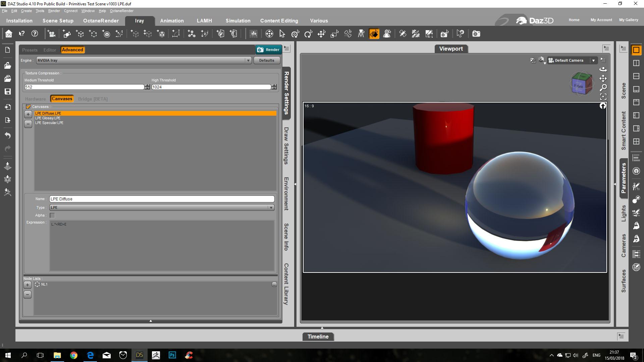
Task: Select the Translate tool in toolbar
Action: (x=321, y=34)
